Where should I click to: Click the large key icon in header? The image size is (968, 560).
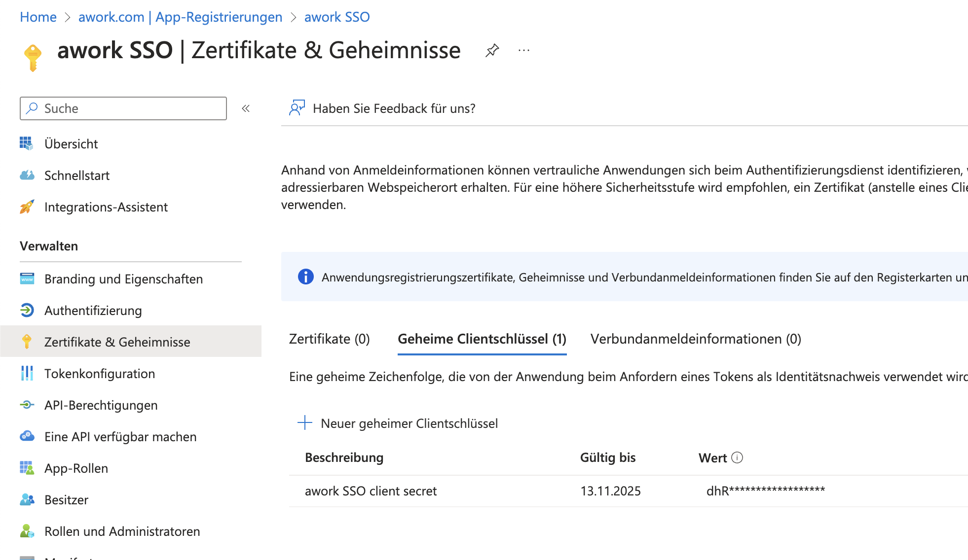[x=33, y=58]
